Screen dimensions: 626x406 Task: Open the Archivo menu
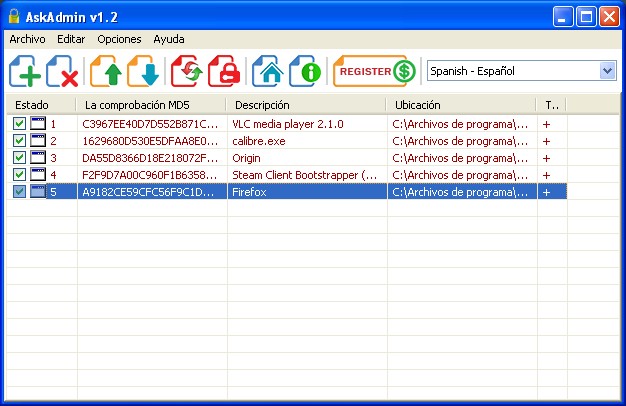pyautogui.click(x=27, y=39)
